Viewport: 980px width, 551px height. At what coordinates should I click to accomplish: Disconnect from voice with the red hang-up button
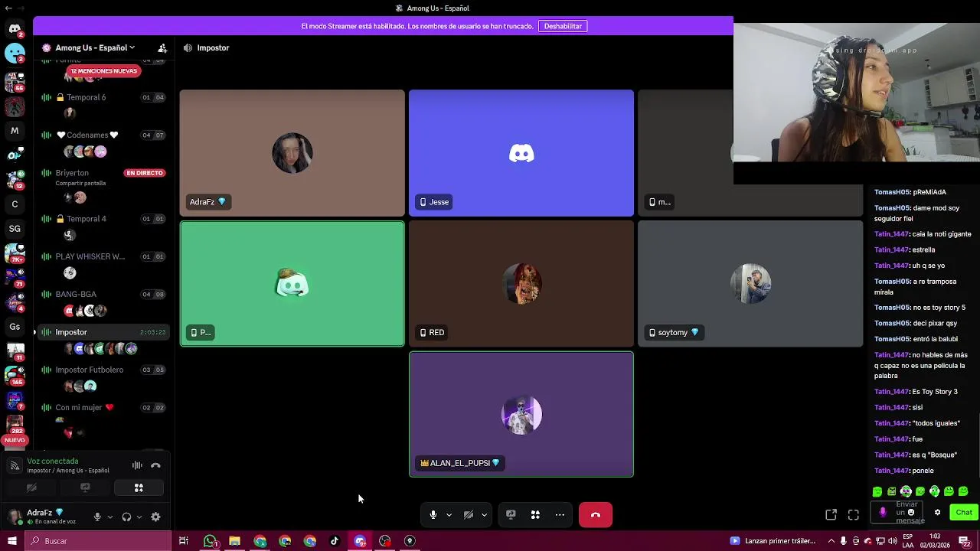(x=596, y=515)
